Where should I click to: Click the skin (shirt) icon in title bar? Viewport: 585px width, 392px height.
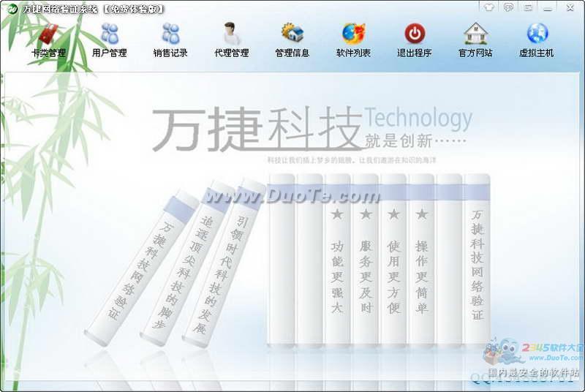click(489, 7)
